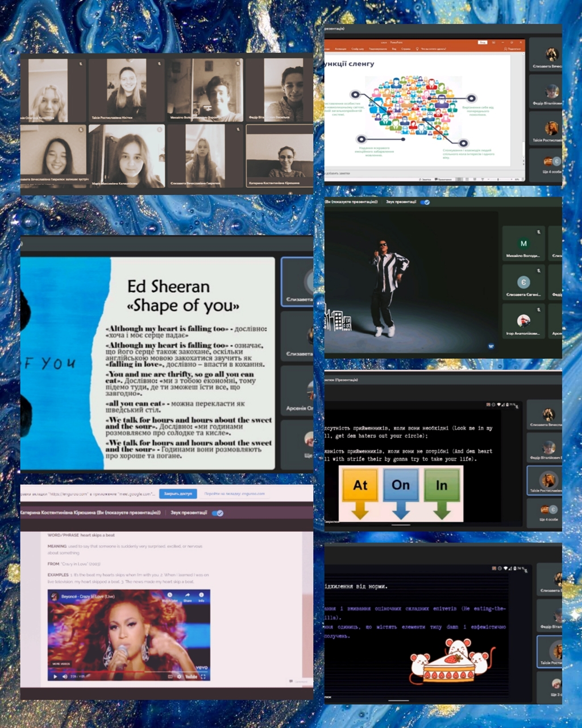The width and height of the screenshot is (582, 728).
Task: Select Таїсія Рост tile beside the cake slide
Action: (551, 652)
